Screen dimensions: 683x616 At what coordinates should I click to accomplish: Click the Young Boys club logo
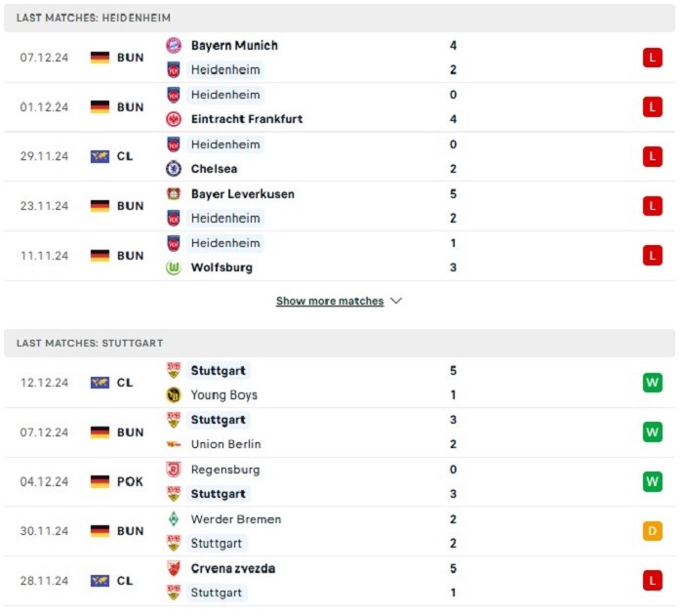coord(174,395)
